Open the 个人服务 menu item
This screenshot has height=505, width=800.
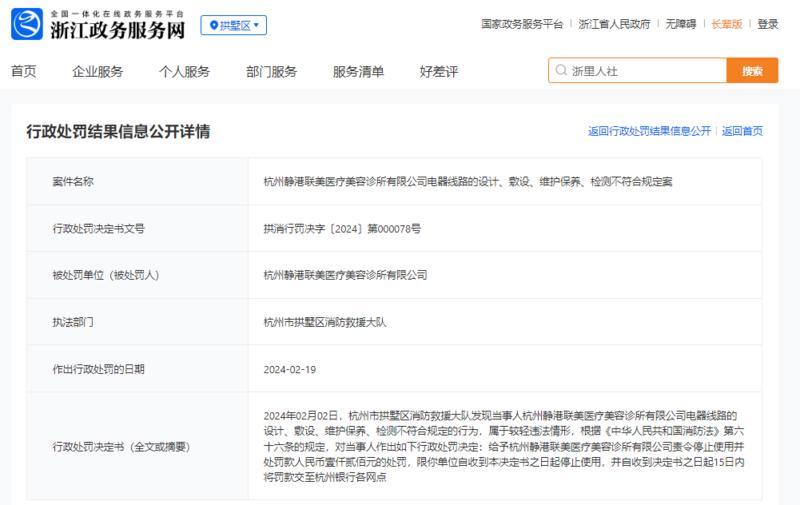185,71
